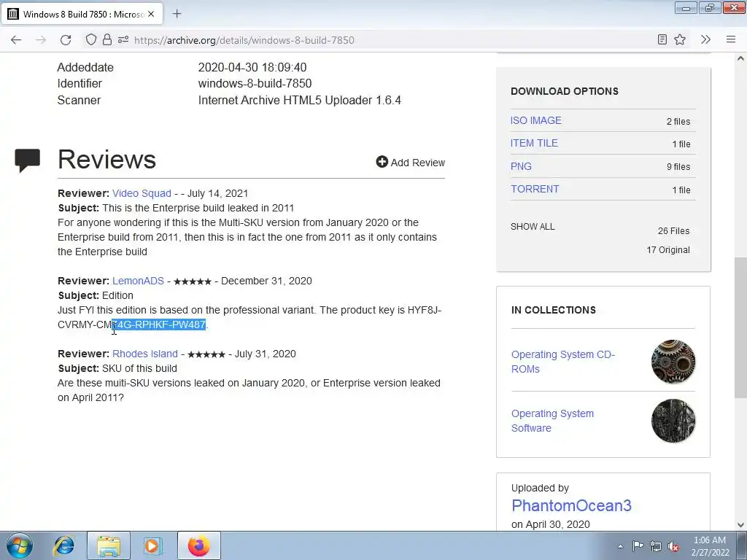Close the Windows 8 Build 7850 tab

(151, 14)
